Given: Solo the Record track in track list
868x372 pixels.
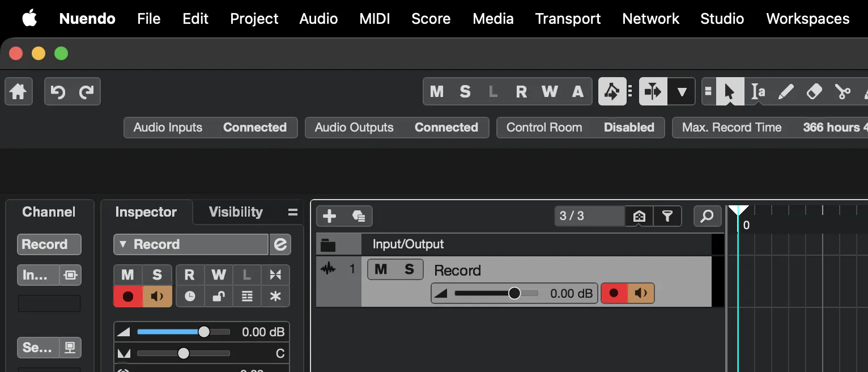Looking at the screenshot, I should tap(409, 269).
